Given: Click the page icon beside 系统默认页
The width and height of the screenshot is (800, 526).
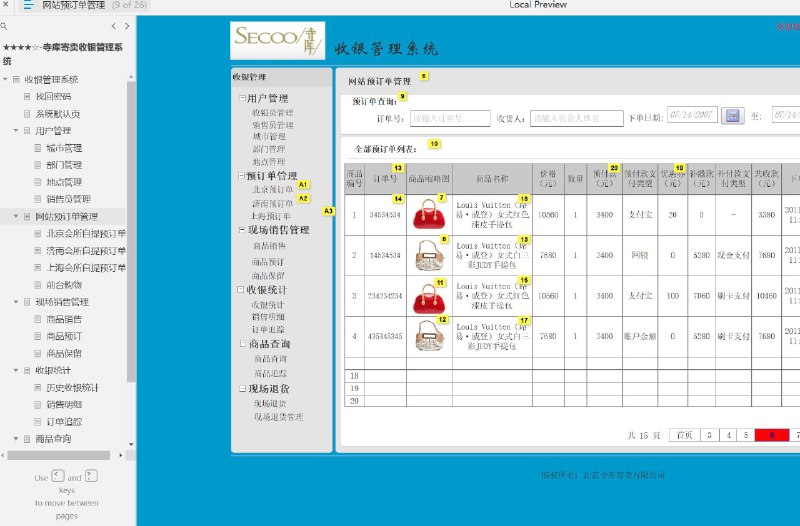Looking at the screenshot, I should click(28, 114).
